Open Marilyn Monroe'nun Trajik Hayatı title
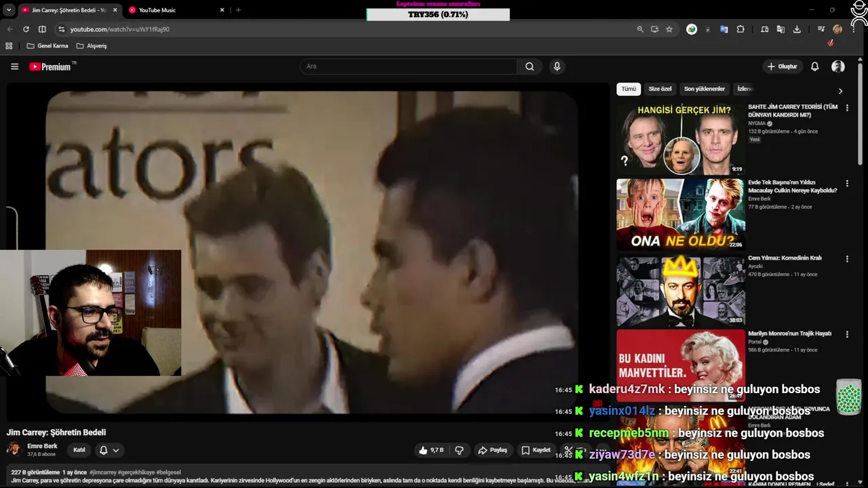 (789, 333)
